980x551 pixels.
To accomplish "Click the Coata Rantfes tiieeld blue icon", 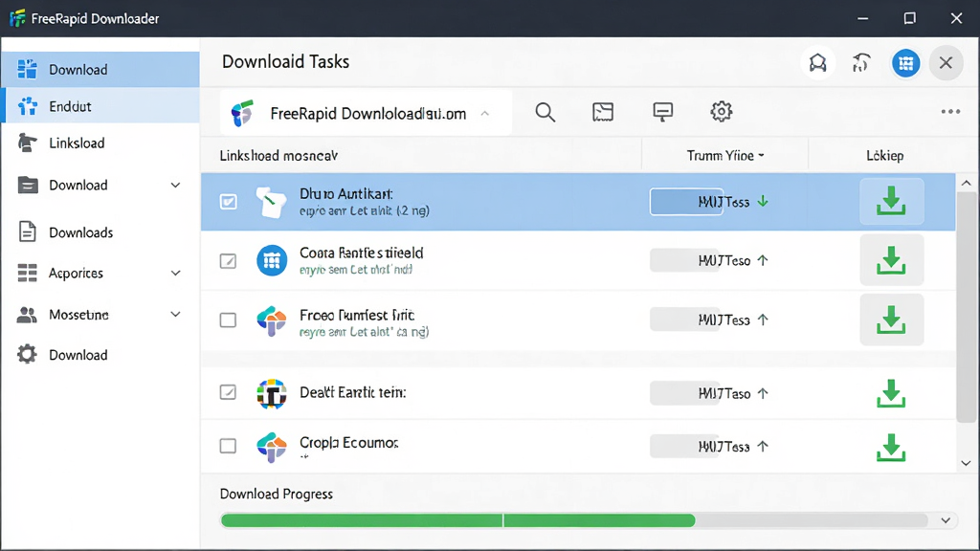I will tap(272, 260).
